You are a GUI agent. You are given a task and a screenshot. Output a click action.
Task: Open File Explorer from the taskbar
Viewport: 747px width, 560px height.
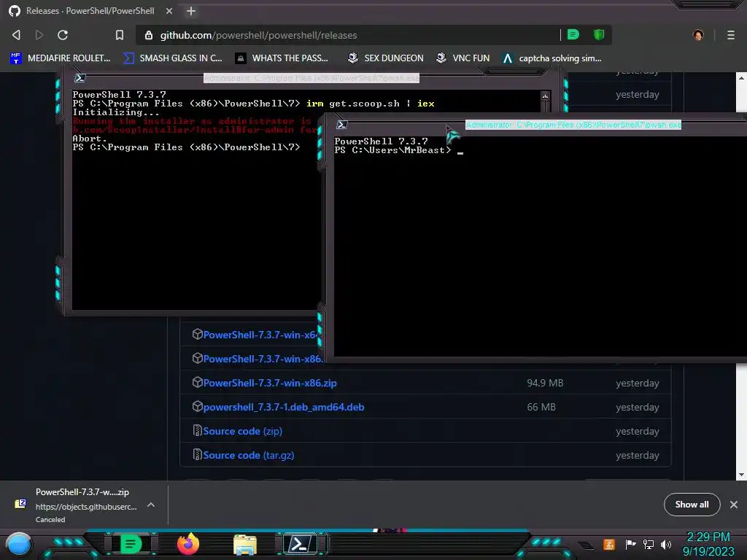click(x=245, y=545)
